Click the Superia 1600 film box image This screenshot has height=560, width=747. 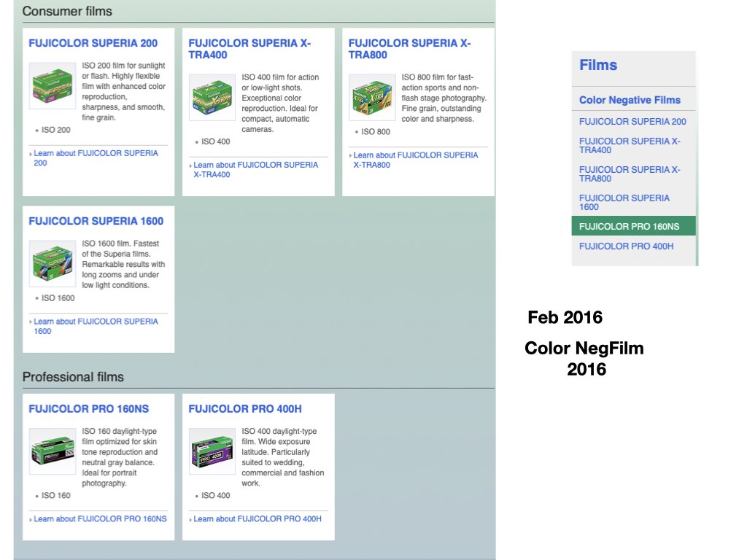click(53, 264)
